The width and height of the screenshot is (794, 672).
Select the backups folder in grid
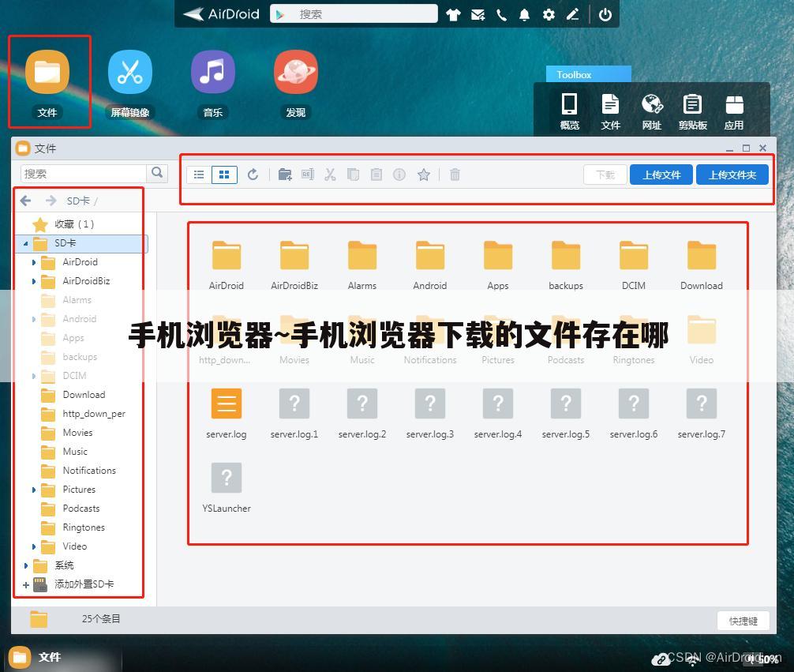click(x=566, y=264)
